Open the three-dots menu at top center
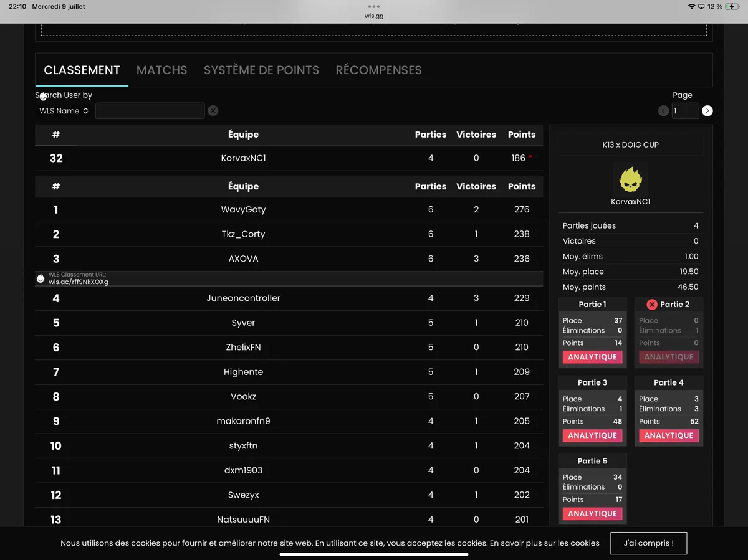This screenshot has width=748, height=560. [x=374, y=6]
